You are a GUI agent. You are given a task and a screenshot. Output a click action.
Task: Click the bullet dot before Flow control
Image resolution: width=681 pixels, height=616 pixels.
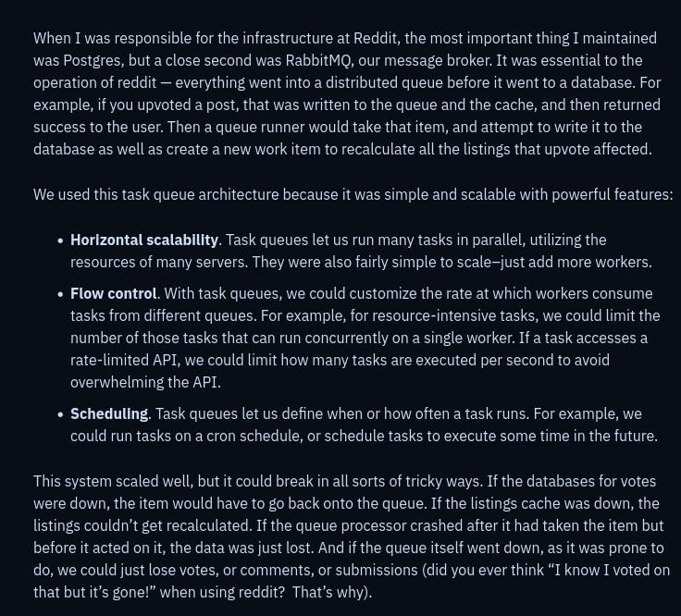60,294
